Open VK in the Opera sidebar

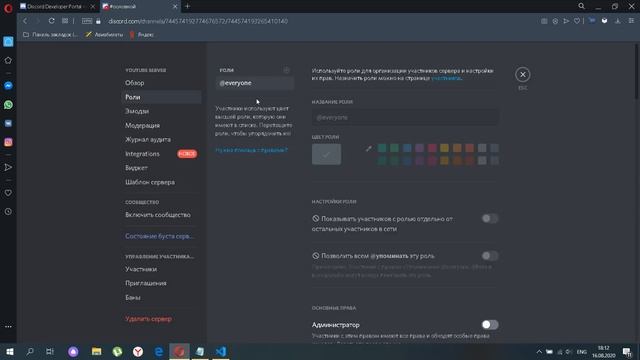[x=8, y=123]
